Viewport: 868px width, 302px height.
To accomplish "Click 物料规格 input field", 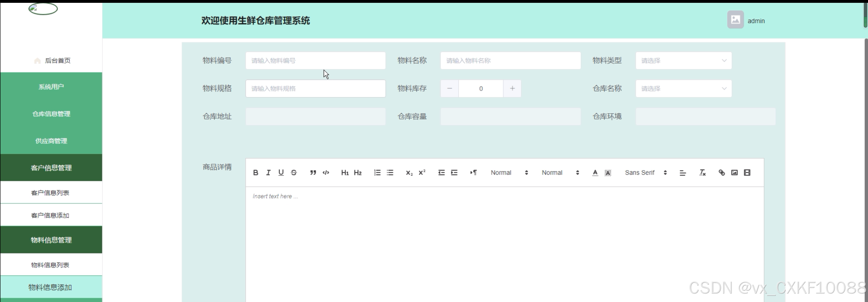I will 315,88.
